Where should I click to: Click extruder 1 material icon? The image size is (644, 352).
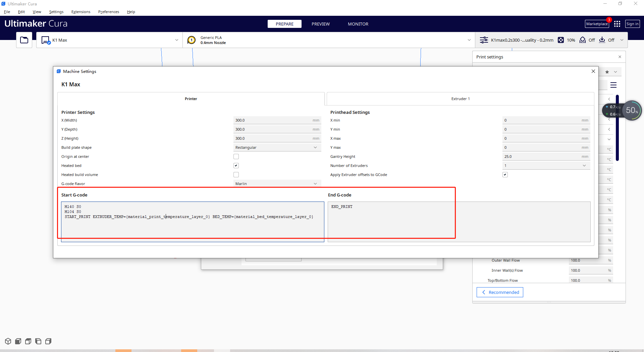point(192,40)
